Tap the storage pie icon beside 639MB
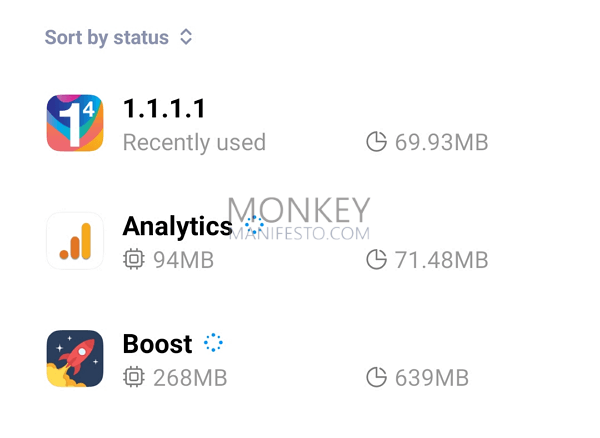Screen dimensions: 600x438 [x=377, y=377]
